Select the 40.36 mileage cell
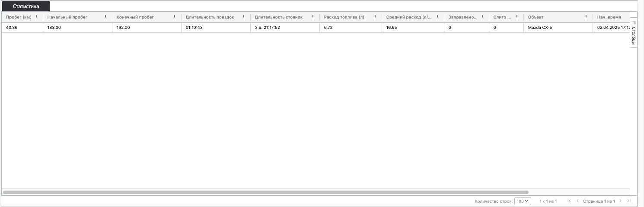 click(22, 27)
